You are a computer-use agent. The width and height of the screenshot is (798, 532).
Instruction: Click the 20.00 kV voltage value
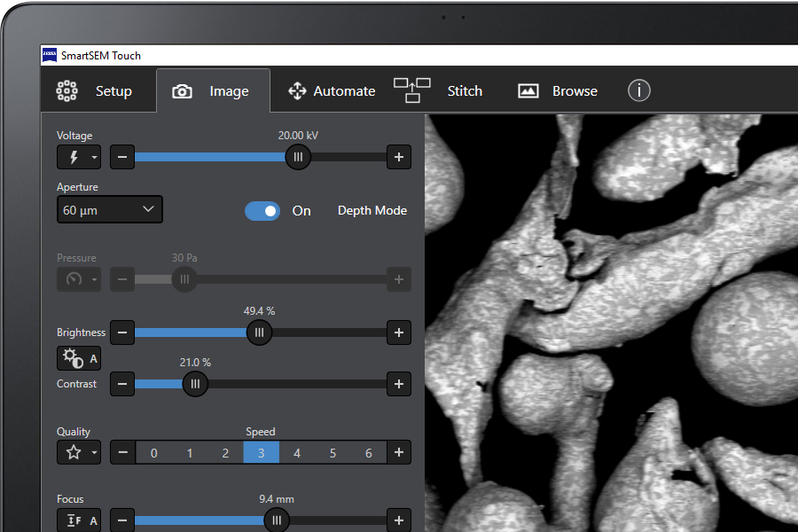point(298,136)
